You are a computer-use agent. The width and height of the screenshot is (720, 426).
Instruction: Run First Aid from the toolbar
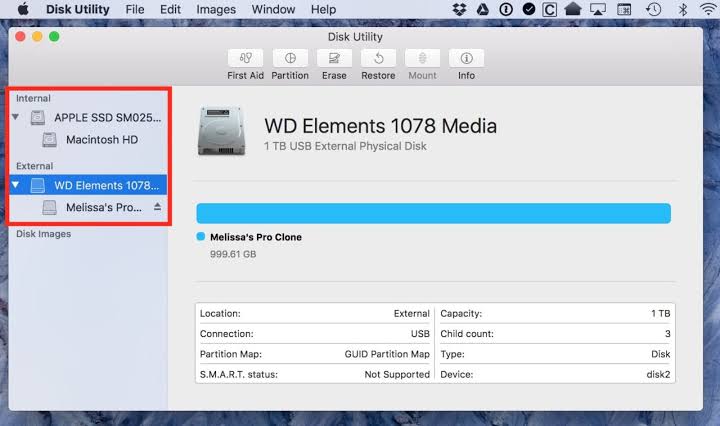pos(245,58)
